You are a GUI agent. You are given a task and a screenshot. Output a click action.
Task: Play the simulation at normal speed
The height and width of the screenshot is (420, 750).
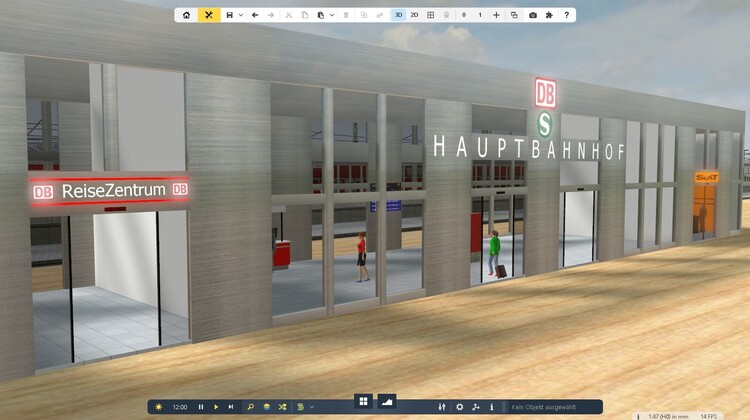tap(216, 407)
